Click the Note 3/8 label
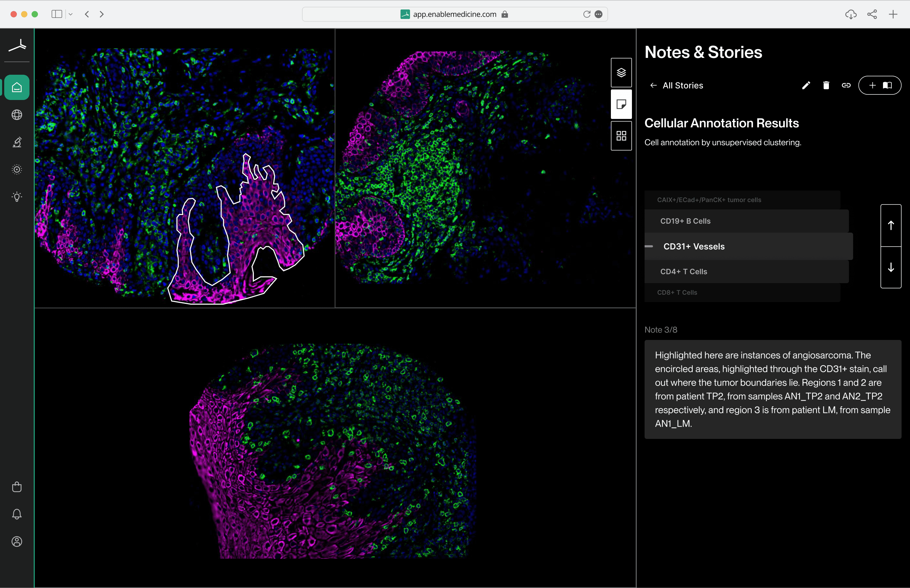 [x=660, y=329]
